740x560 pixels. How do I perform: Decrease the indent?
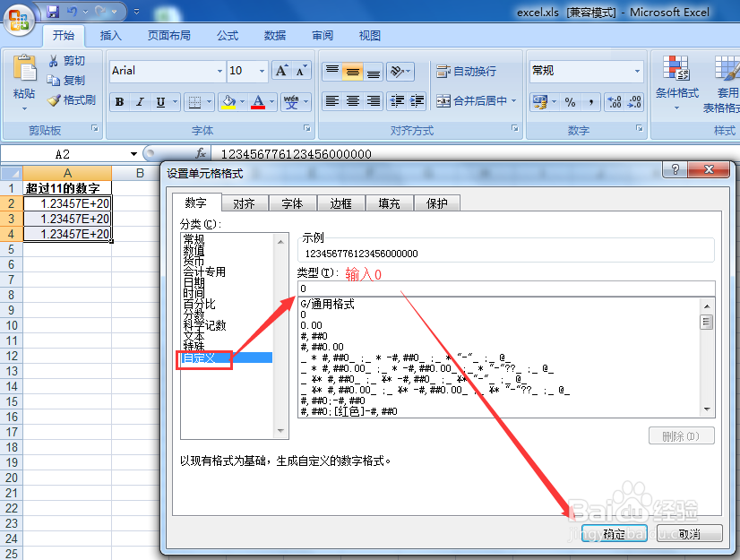397,101
